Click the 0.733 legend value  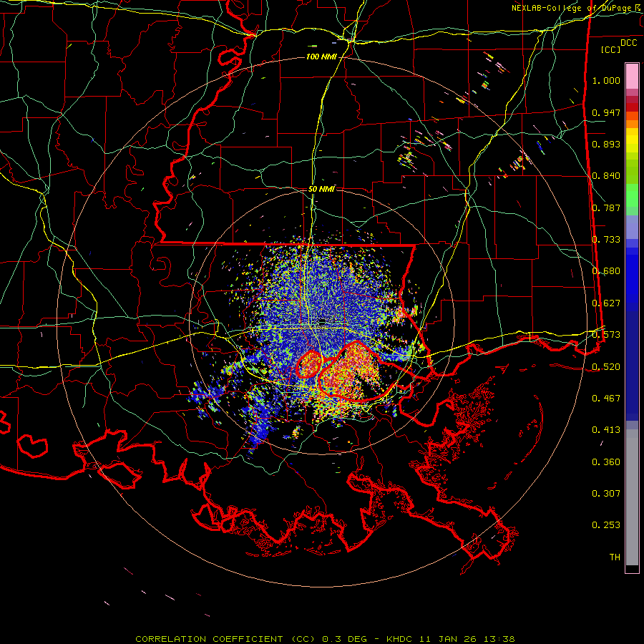[x=606, y=240]
